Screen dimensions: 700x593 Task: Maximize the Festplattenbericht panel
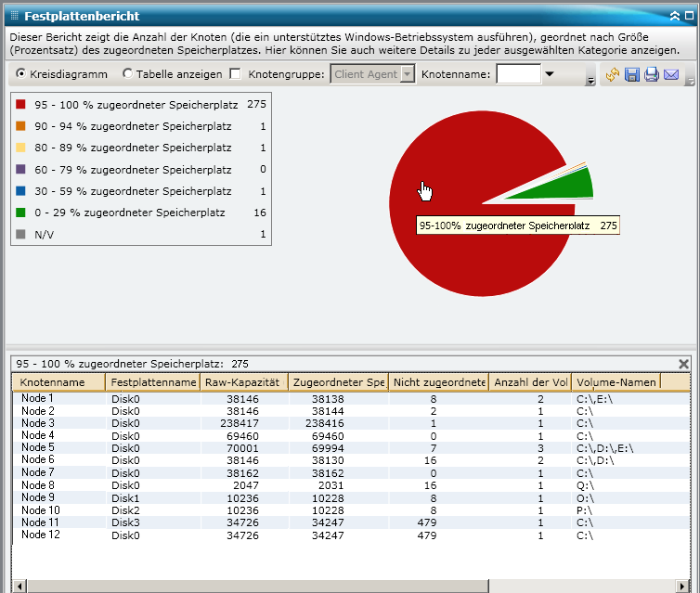pyautogui.click(x=689, y=16)
